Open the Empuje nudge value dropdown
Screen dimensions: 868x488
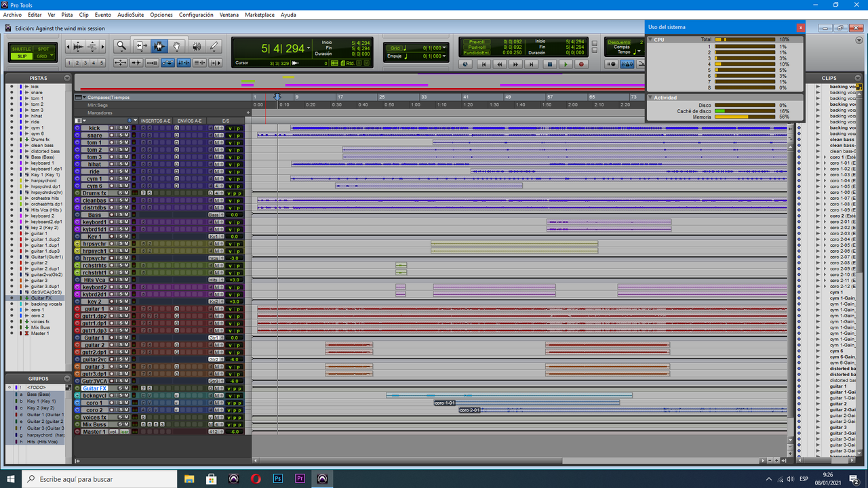pyautogui.click(x=446, y=56)
